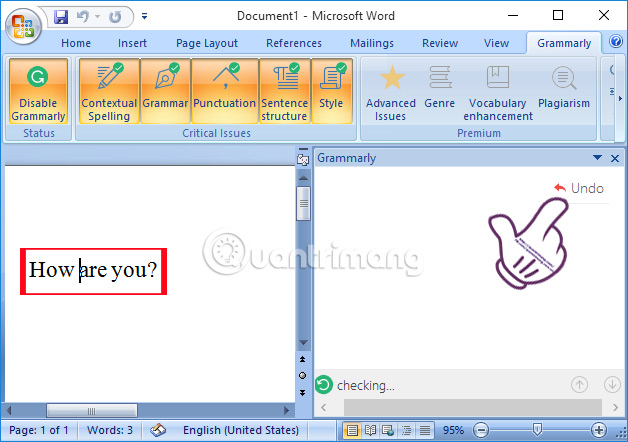Redo action in Quick Access toolbar

point(115,16)
